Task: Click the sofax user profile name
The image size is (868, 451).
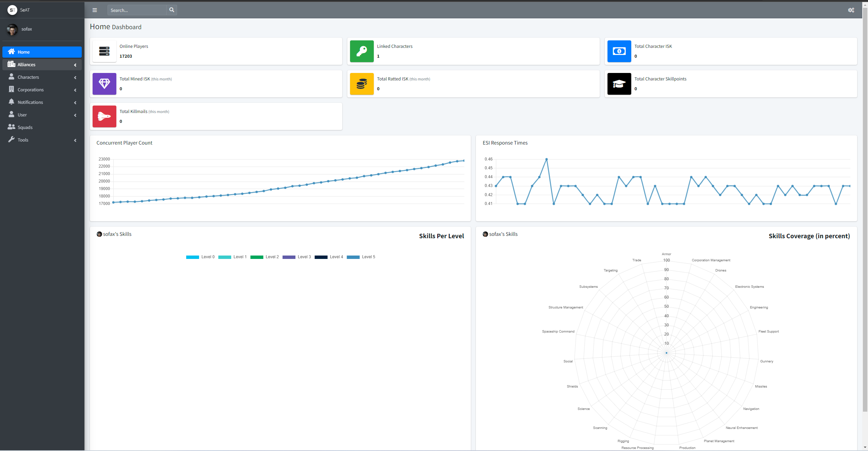Action: tap(27, 29)
